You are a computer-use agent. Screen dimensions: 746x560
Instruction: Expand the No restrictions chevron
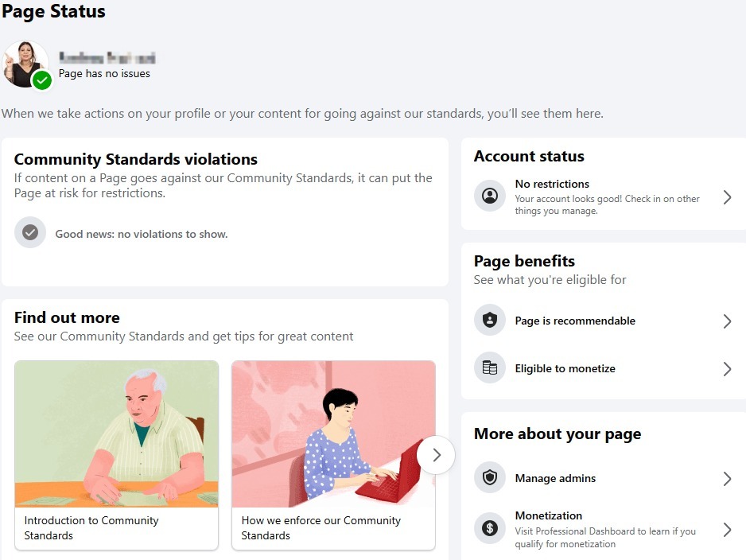tap(727, 197)
